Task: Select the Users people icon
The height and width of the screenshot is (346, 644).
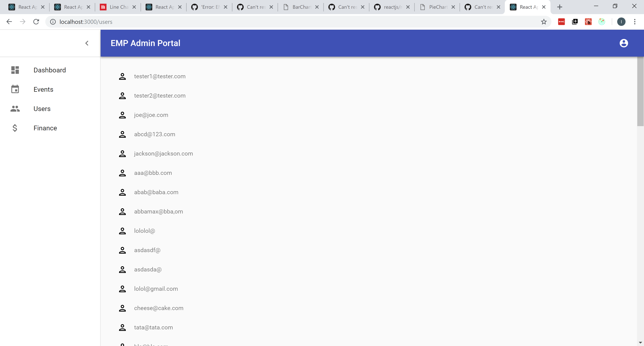Action: (x=15, y=109)
